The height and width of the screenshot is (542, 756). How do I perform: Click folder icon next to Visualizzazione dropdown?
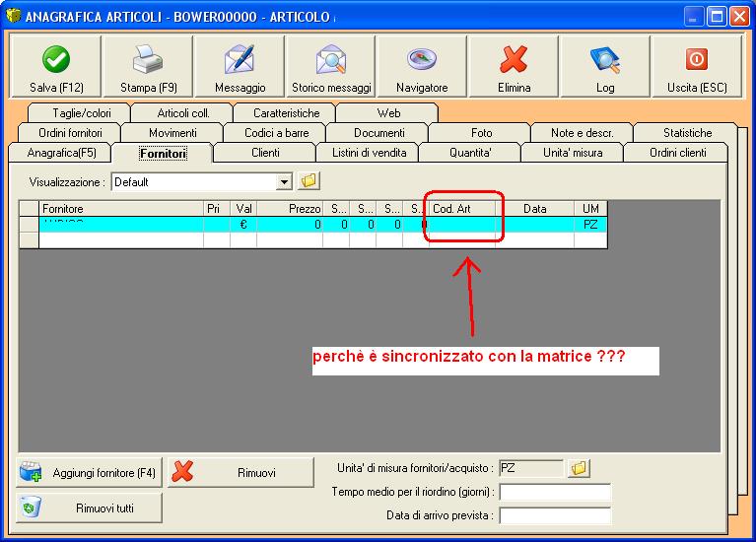pyautogui.click(x=309, y=181)
